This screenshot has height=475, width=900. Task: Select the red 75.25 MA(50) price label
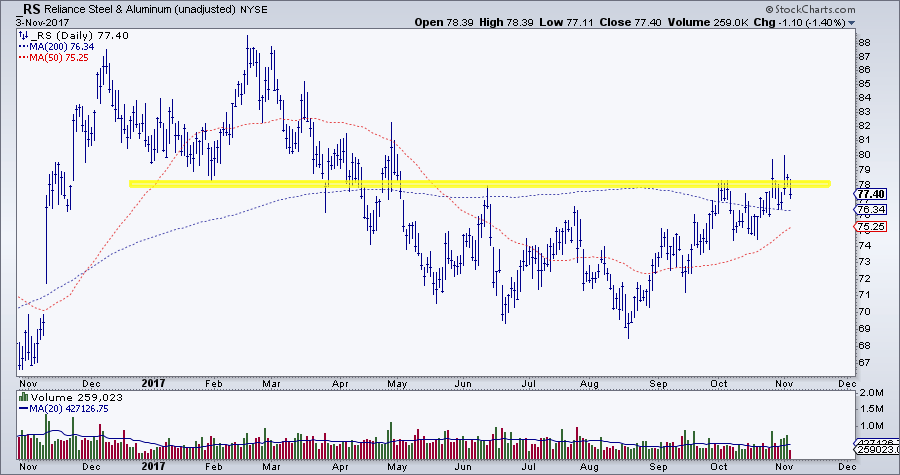coord(870,227)
